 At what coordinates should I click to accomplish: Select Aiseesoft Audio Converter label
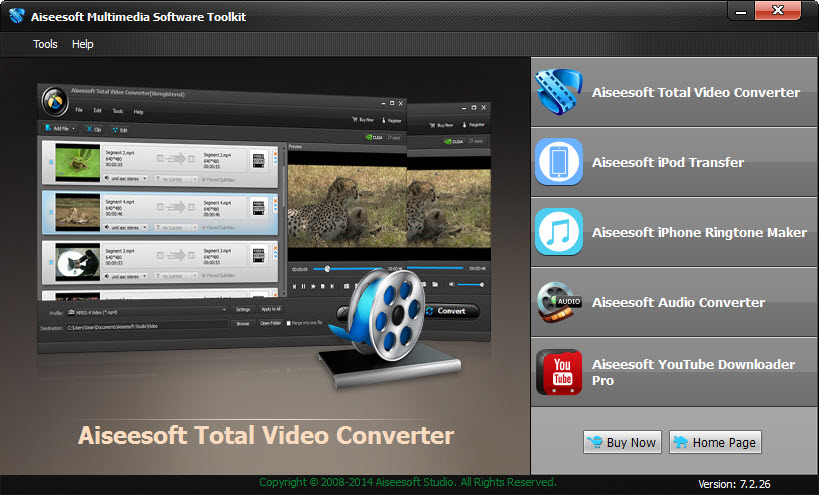point(678,302)
